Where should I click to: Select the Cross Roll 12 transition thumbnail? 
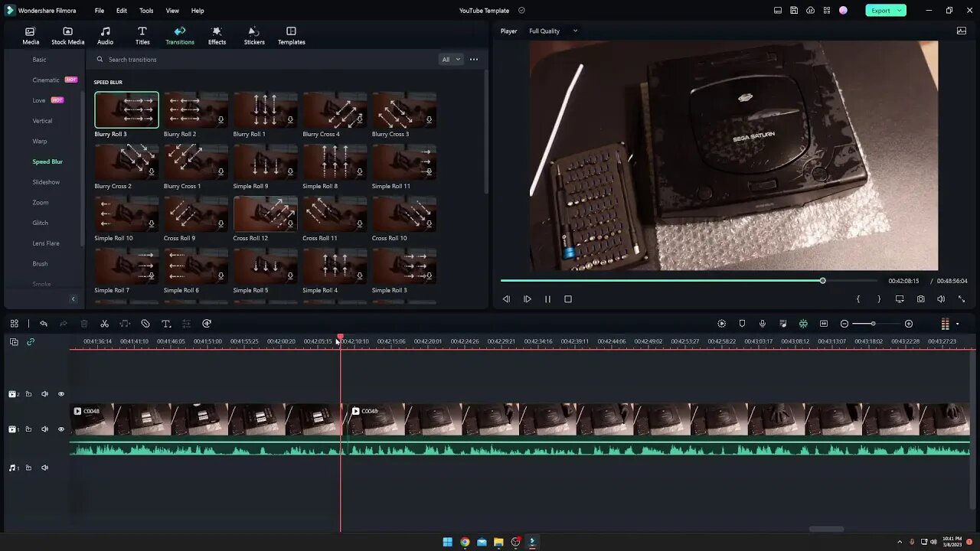pyautogui.click(x=265, y=214)
